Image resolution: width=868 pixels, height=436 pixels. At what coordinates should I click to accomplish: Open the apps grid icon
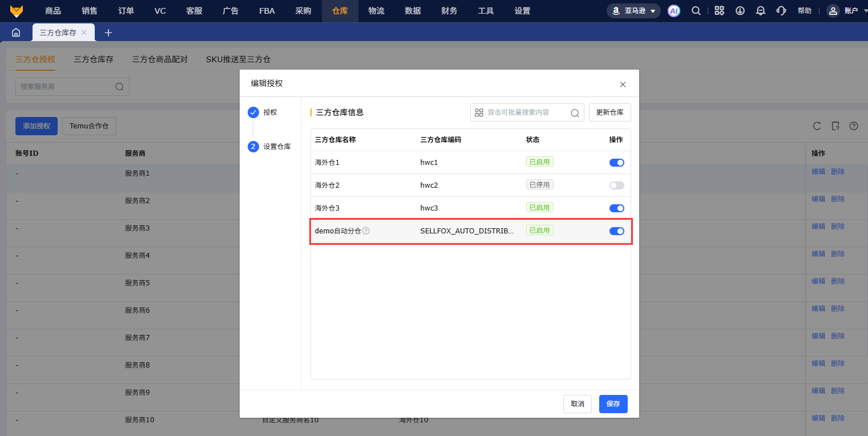[x=720, y=11]
